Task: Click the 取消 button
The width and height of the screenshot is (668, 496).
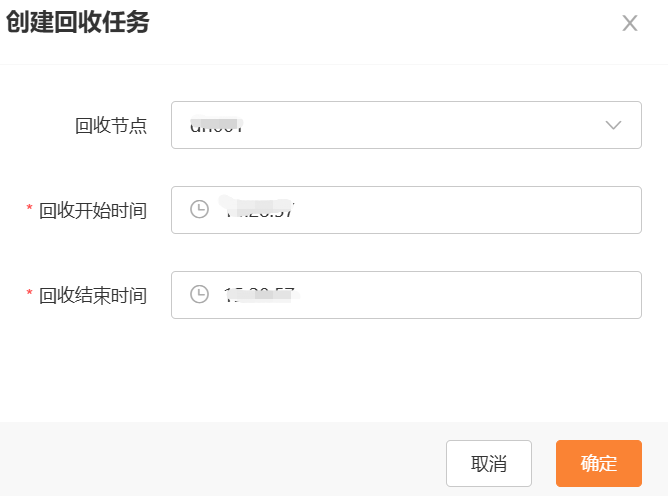Action: (x=489, y=463)
